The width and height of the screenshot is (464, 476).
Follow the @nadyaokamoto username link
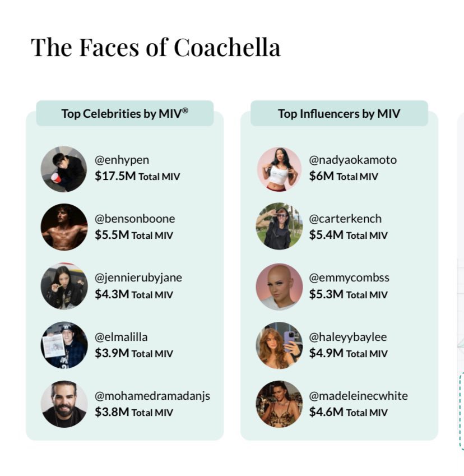point(352,160)
